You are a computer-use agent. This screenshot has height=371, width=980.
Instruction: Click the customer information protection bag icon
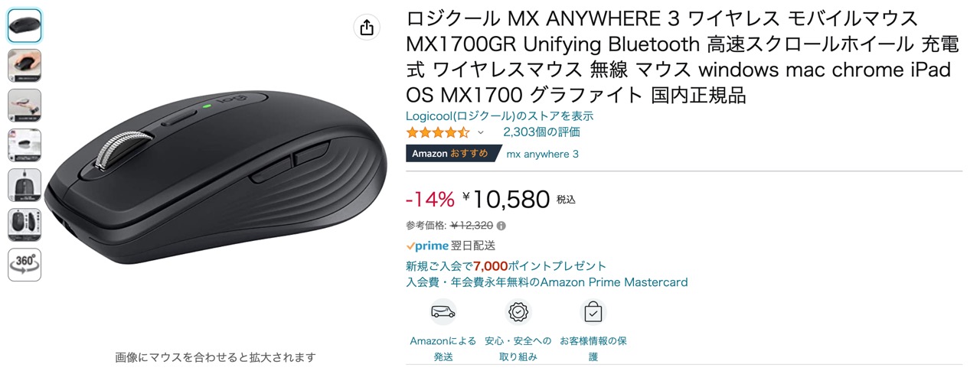click(x=593, y=312)
